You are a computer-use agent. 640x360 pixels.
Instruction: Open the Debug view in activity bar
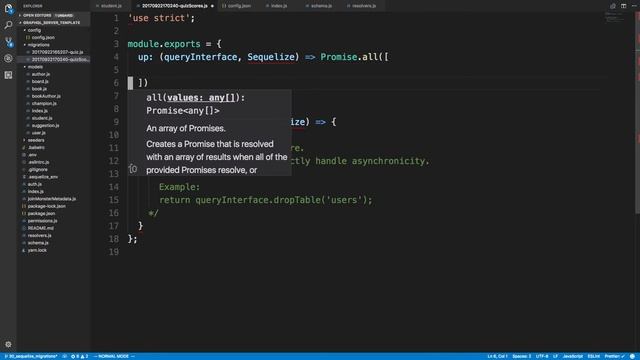tap(8, 58)
